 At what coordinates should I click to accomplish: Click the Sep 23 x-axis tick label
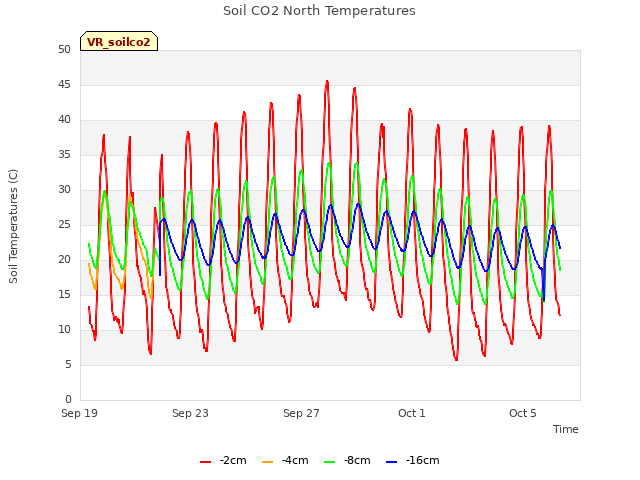click(190, 413)
